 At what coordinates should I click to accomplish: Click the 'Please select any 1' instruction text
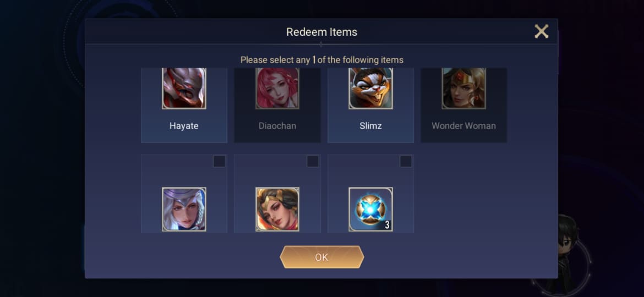pyautogui.click(x=321, y=60)
